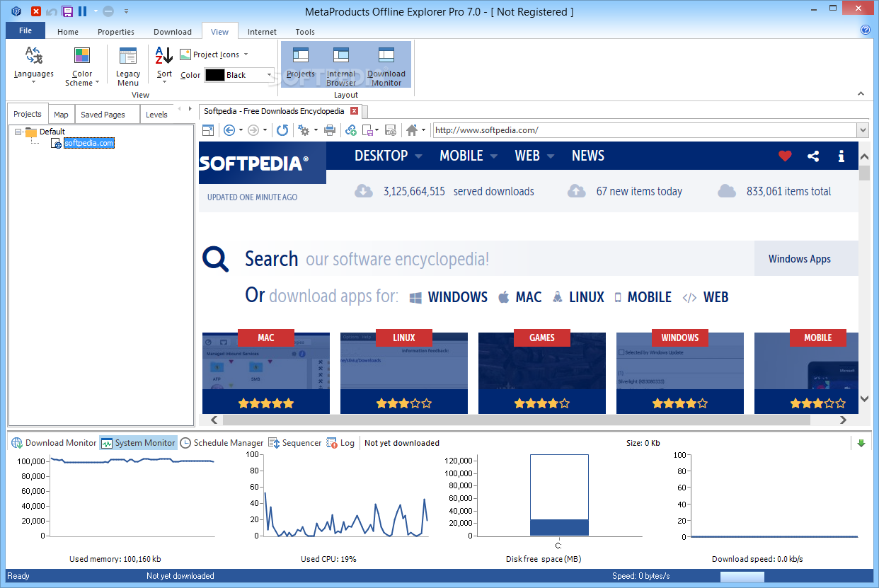The height and width of the screenshot is (588, 879).
Task: Switch to Legacy Menu layout
Action: coord(128,66)
